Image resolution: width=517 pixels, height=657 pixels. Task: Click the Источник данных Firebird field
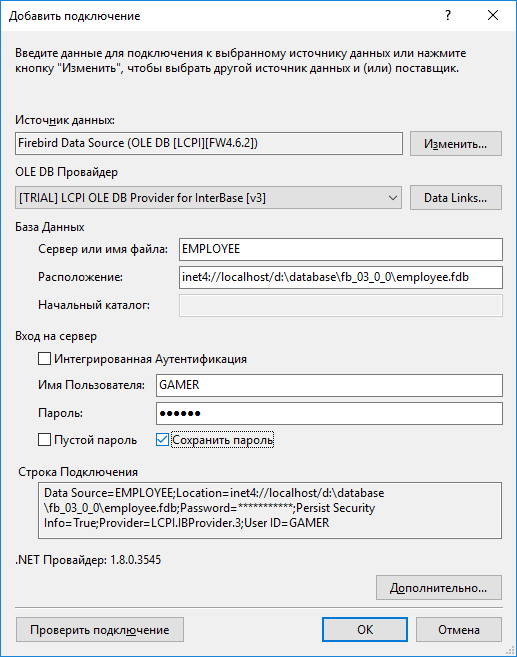tap(209, 144)
